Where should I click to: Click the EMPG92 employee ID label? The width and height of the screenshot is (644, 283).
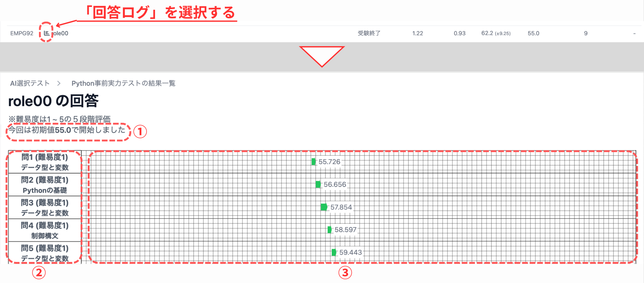point(22,33)
